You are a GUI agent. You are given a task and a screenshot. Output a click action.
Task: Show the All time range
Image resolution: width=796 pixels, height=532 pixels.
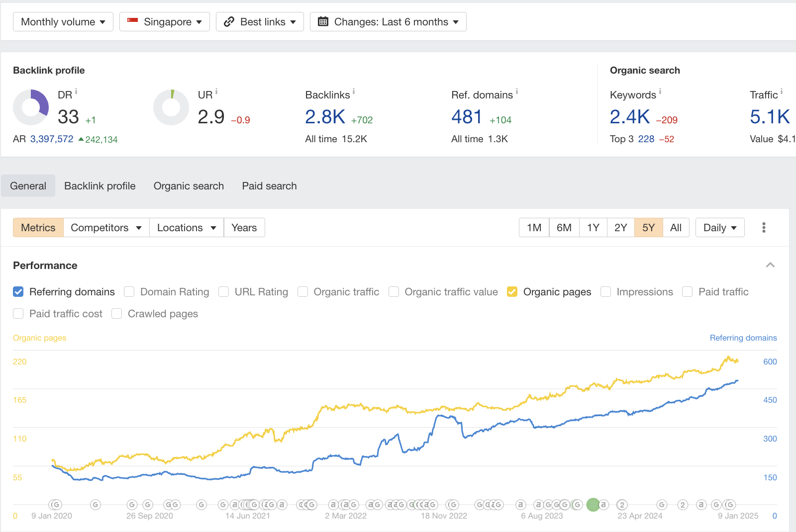[676, 228]
